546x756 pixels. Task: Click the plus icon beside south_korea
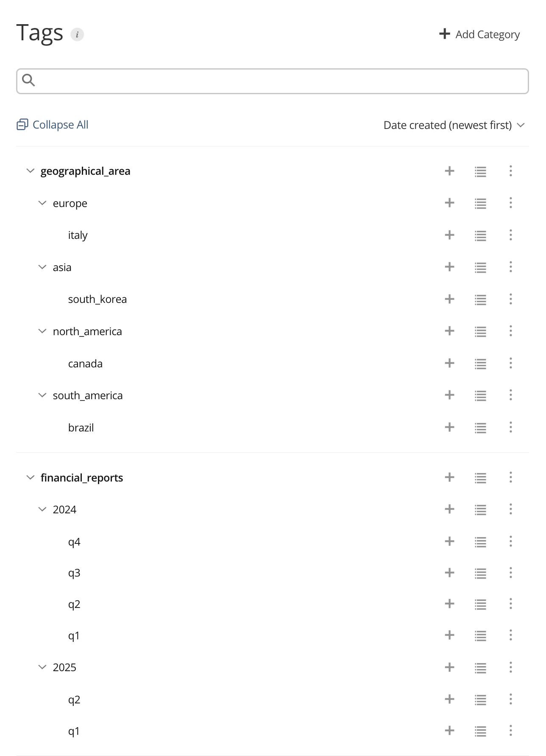449,299
